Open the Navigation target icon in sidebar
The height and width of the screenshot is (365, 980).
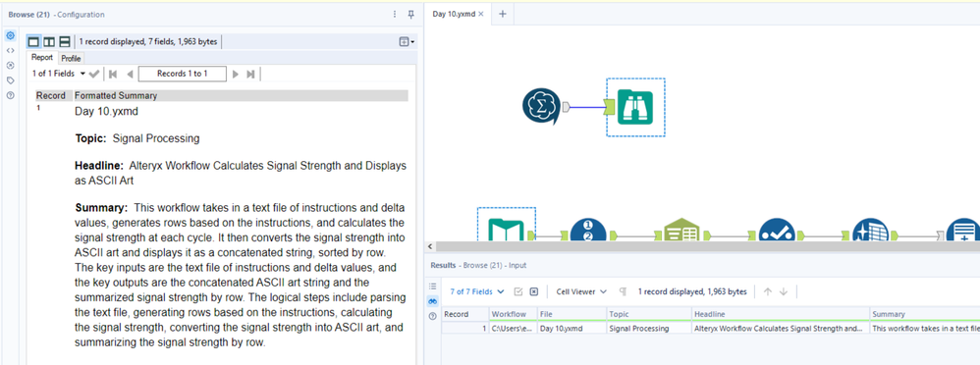click(x=10, y=65)
